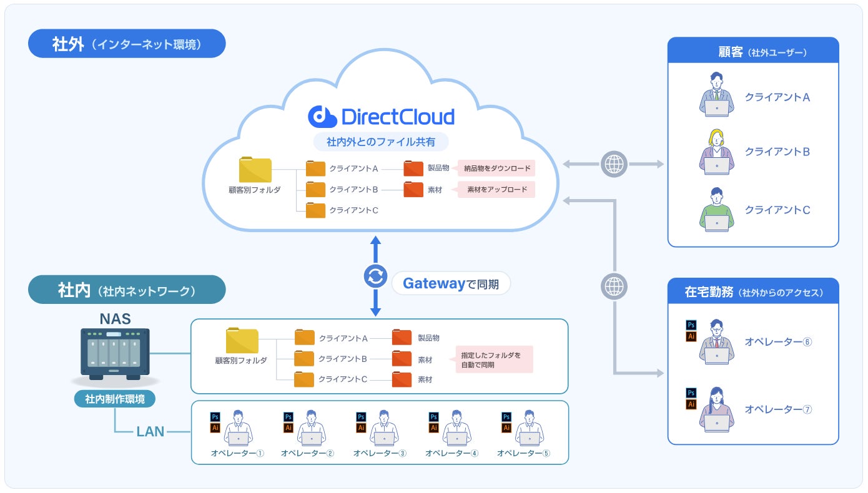Click the person avatar above オペレーター④
This screenshot has width=868, height=493.
click(456, 428)
